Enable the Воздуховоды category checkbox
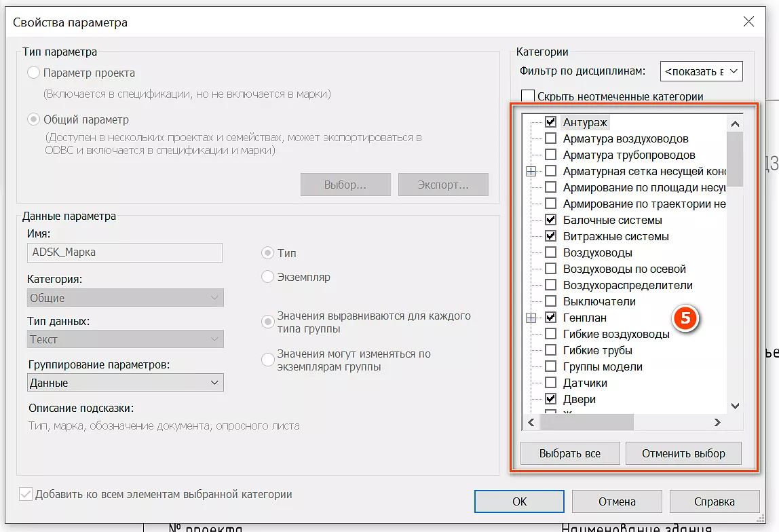 [551, 252]
